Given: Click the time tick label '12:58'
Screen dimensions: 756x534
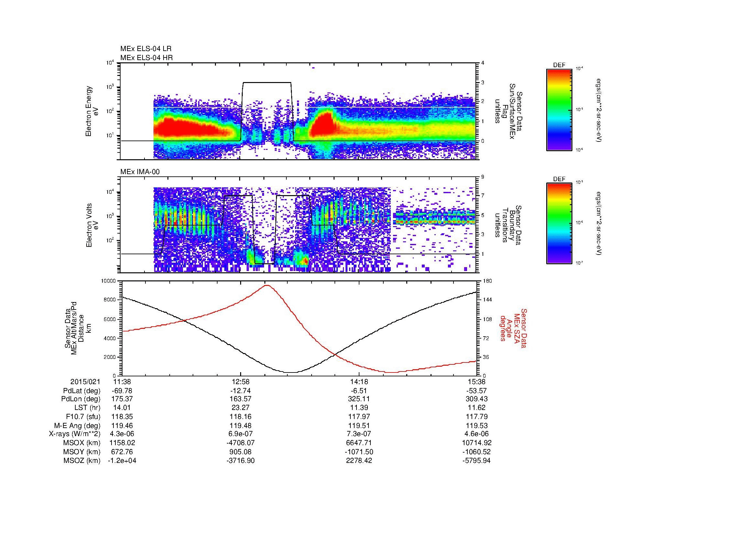Looking at the screenshot, I should pyautogui.click(x=241, y=382).
